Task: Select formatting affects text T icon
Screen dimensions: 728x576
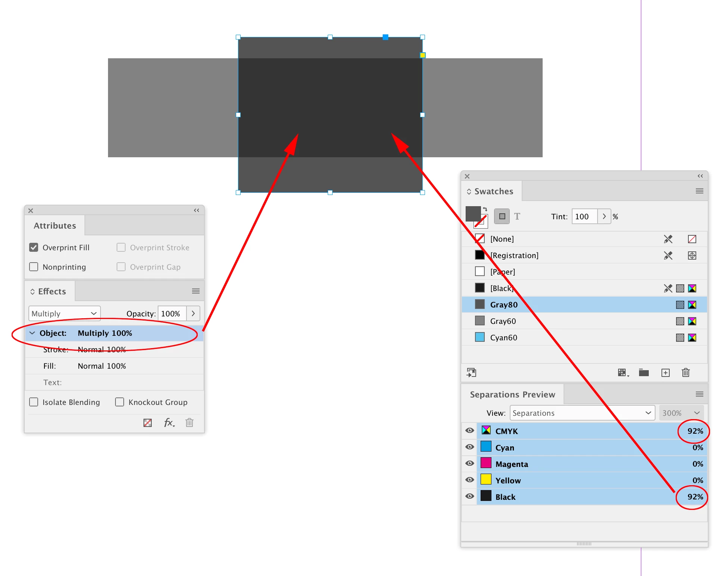Action: click(517, 216)
